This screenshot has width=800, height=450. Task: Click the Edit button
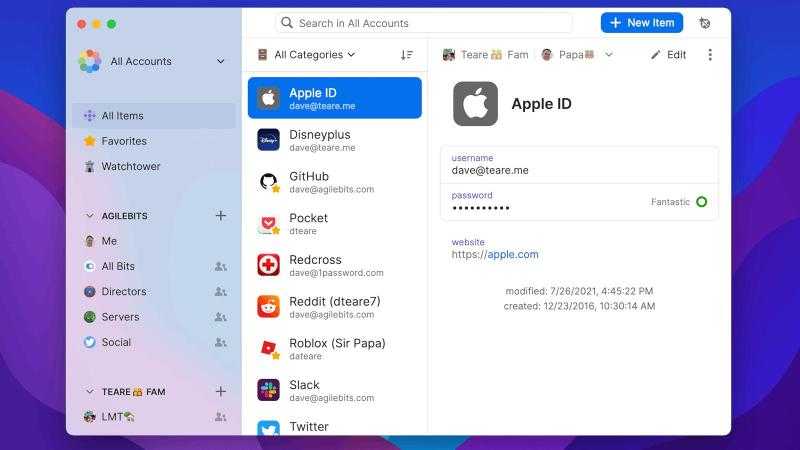[668, 55]
